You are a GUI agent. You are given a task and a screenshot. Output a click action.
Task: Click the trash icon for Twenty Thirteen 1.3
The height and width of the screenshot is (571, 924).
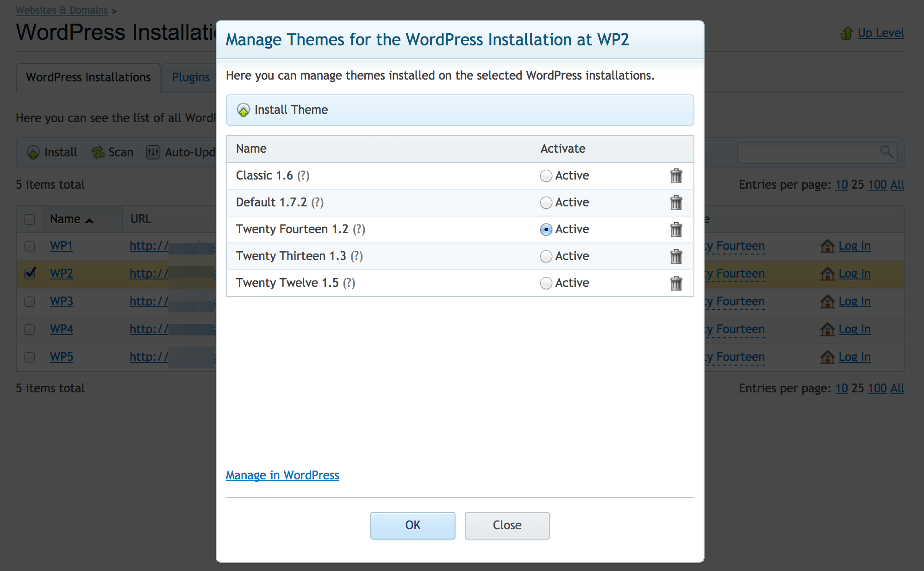coord(676,256)
